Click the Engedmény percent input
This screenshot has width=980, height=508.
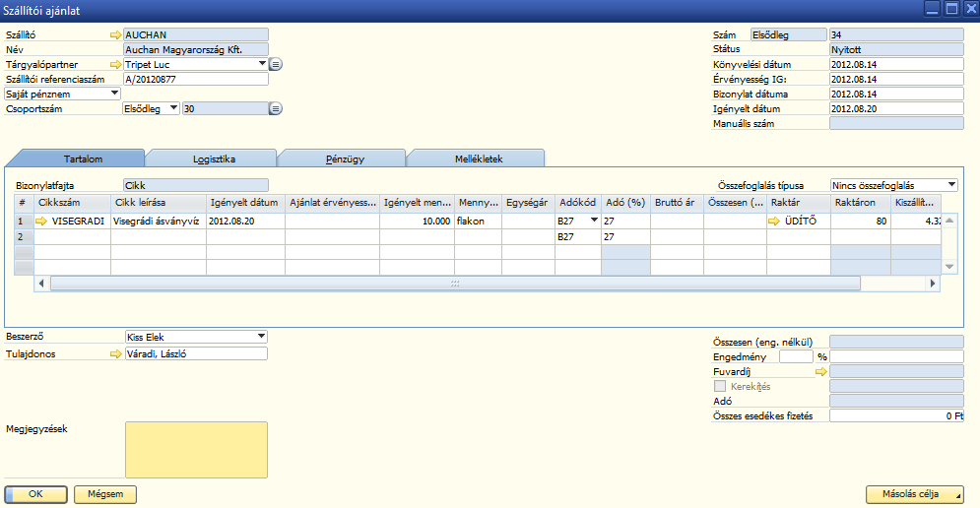pyautogui.click(x=796, y=356)
